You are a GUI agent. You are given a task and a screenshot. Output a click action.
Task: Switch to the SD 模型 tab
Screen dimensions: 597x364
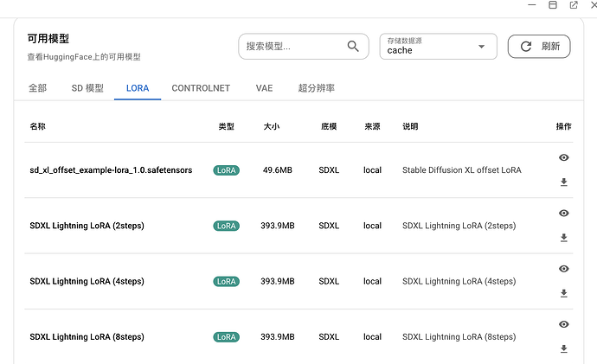click(x=87, y=88)
